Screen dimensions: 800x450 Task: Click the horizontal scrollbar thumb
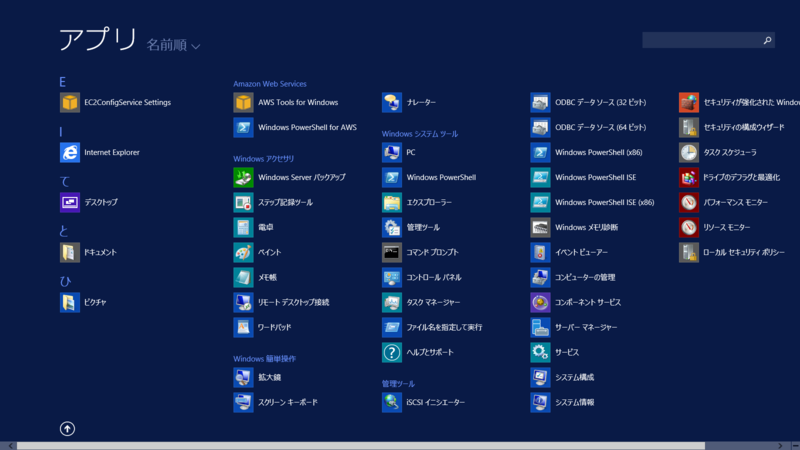pos(361,446)
